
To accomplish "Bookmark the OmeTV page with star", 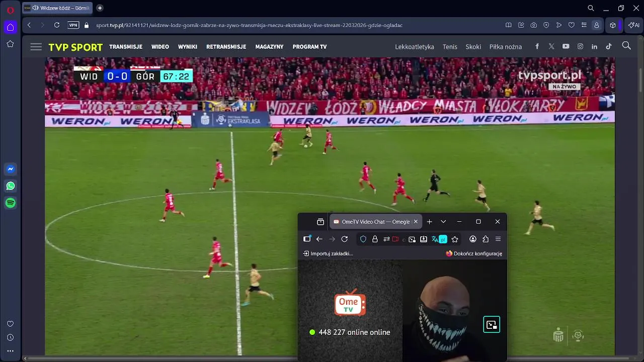I will tap(455, 239).
